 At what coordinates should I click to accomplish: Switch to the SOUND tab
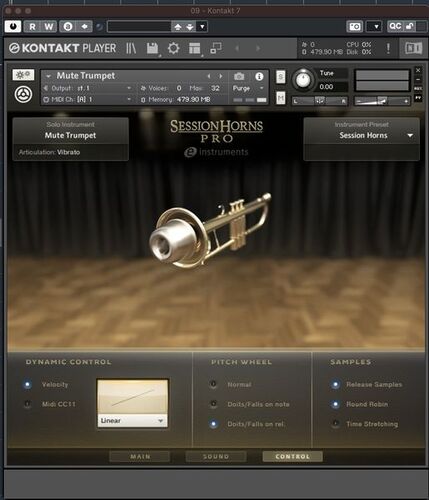tap(216, 456)
